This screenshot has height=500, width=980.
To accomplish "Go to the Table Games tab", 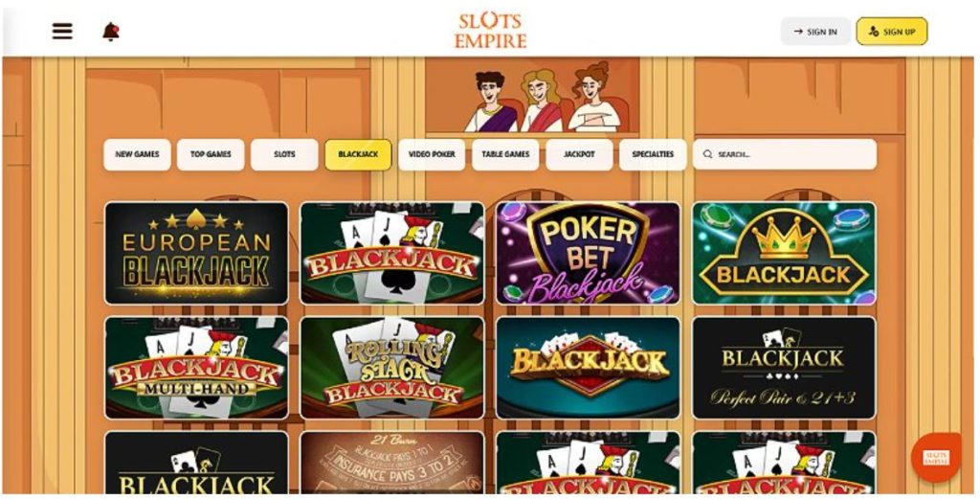I will tap(505, 154).
